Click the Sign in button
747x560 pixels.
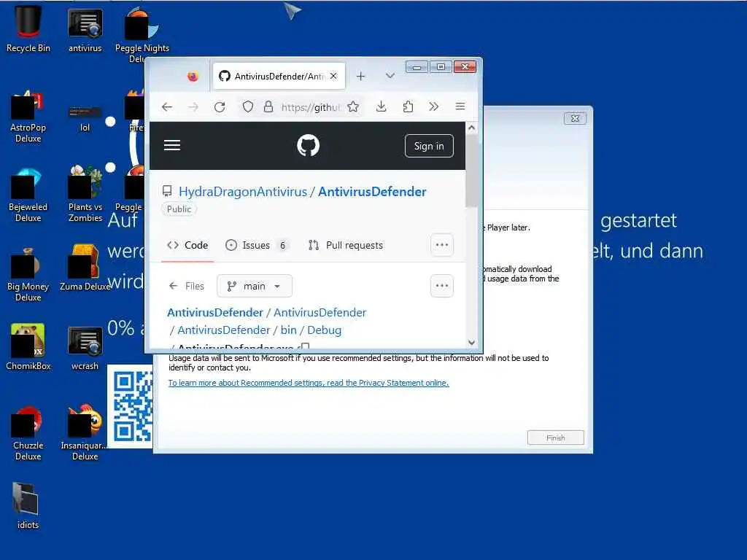point(429,146)
